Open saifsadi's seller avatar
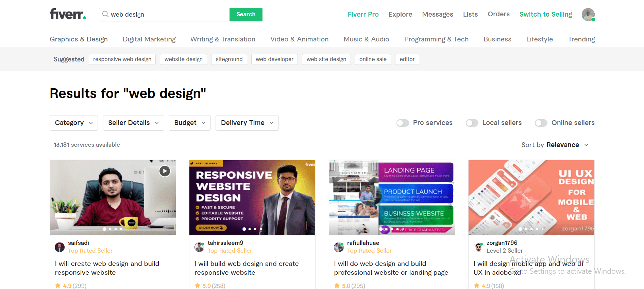644x289 pixels. click(x=60, y=247)
